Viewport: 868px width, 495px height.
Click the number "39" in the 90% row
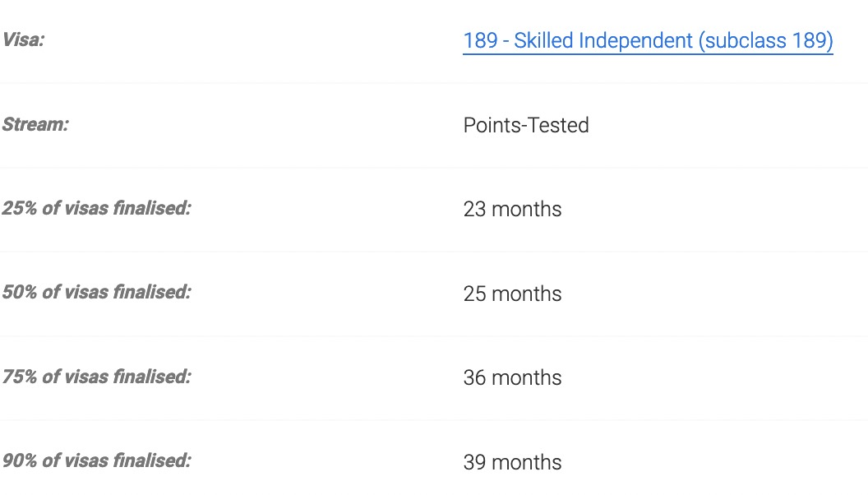pos(474,462)
